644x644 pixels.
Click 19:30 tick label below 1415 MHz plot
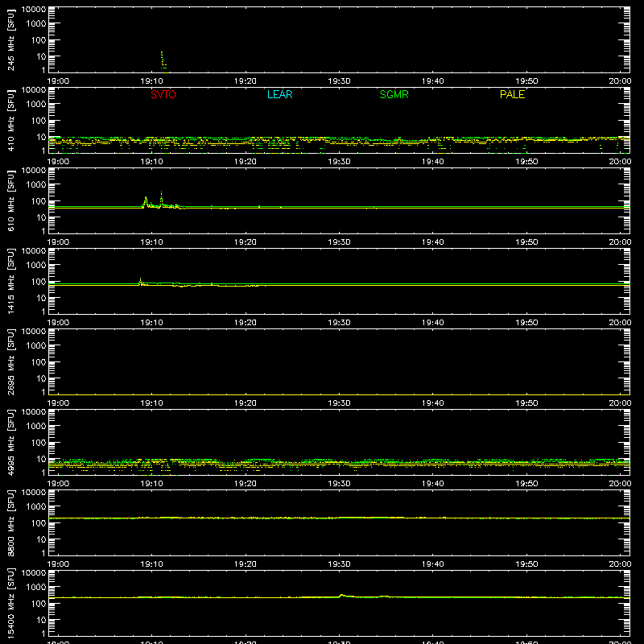point(339,323)
